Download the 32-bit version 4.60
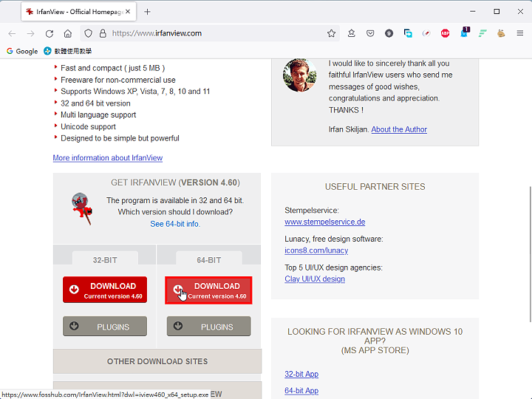Screen dimensions: 532x399 [x=105, y=290]
